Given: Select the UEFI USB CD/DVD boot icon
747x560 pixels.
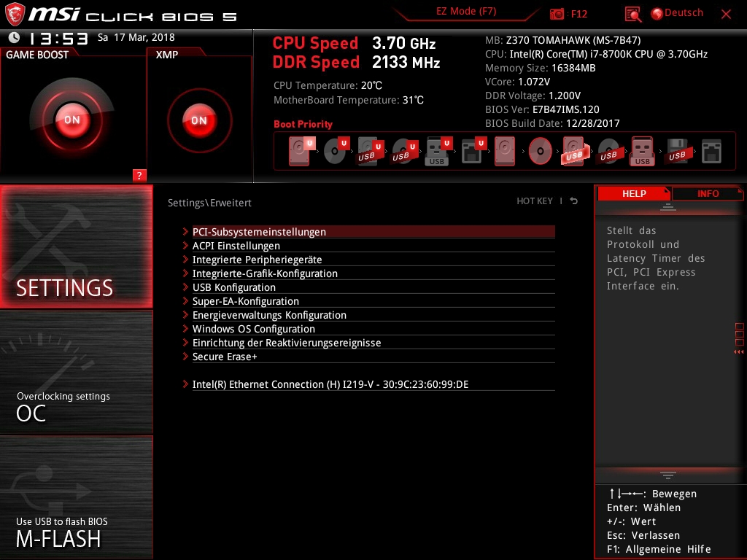Looking at the screenshot, I should (404, 152).
